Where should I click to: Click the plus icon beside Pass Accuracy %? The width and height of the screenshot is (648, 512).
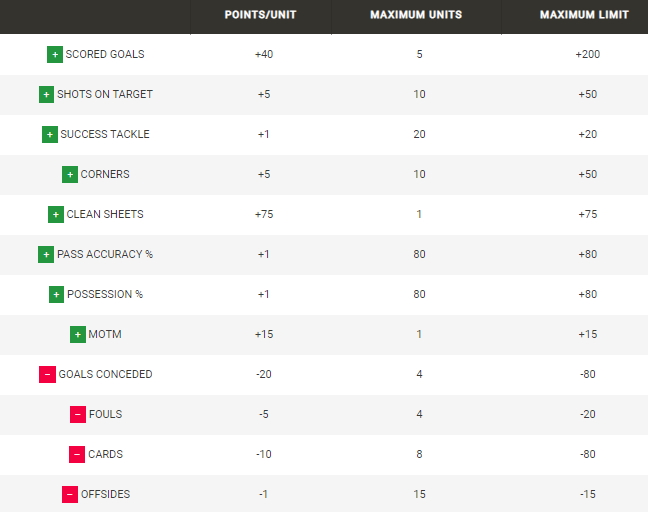(46, 254)
